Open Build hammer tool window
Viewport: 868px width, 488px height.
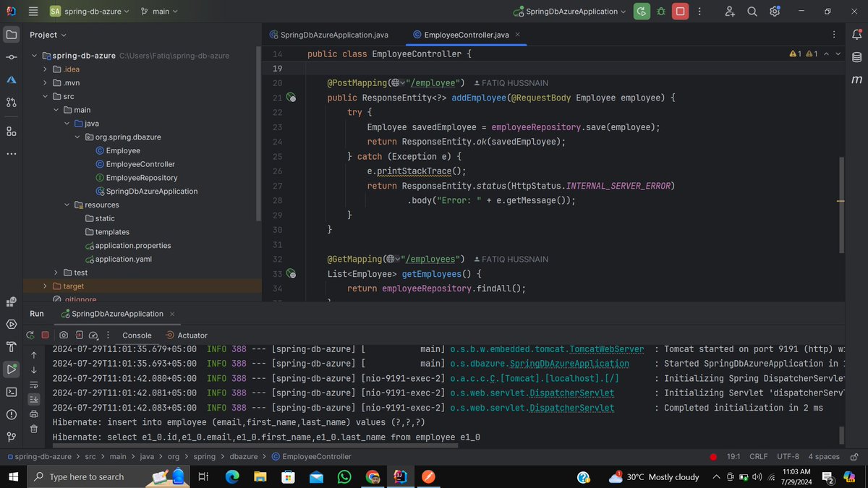[12, 346]
